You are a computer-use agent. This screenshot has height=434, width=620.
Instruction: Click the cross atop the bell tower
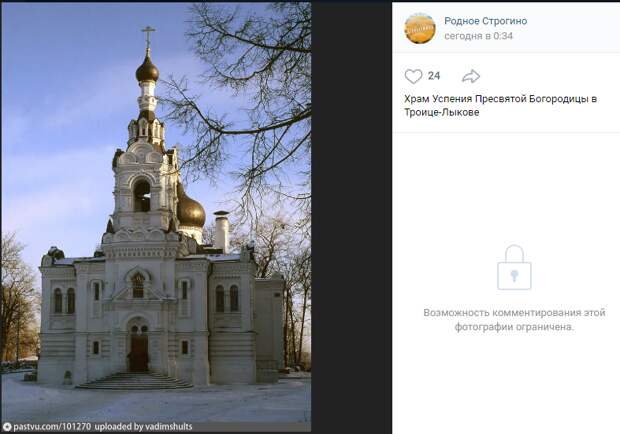coord(148,36)
